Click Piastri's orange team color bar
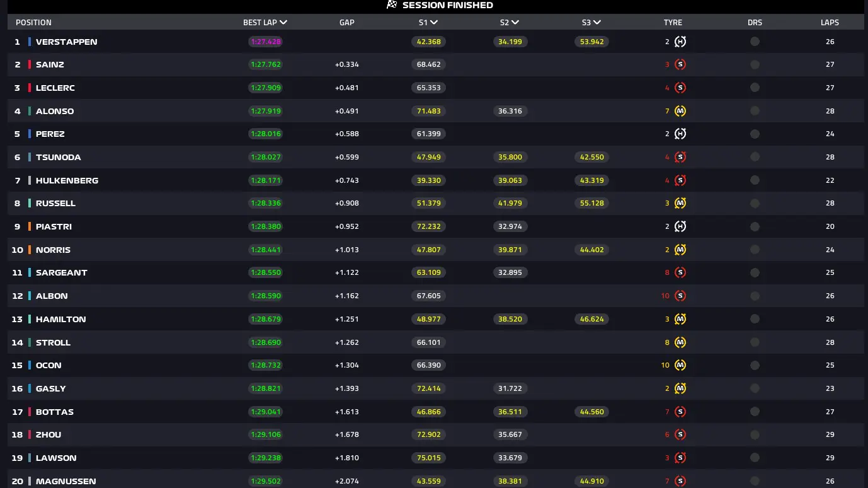 [30, 226]
